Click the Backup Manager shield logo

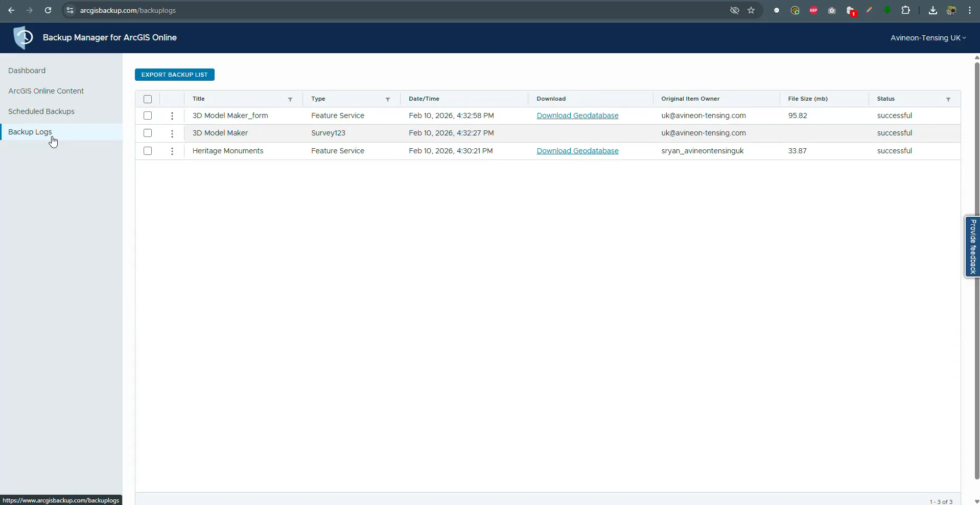tap(23, 37)
